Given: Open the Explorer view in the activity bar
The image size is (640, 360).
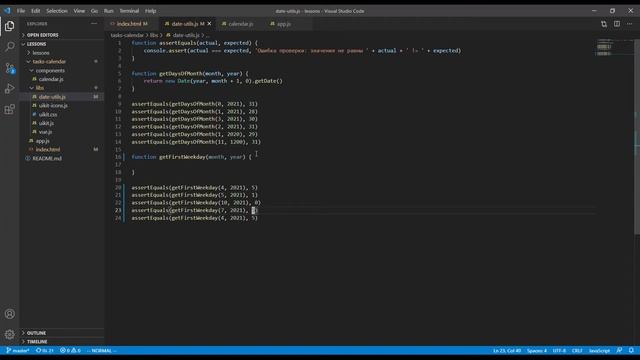Looking at the screenshot, I should click(x=9, y=26).
